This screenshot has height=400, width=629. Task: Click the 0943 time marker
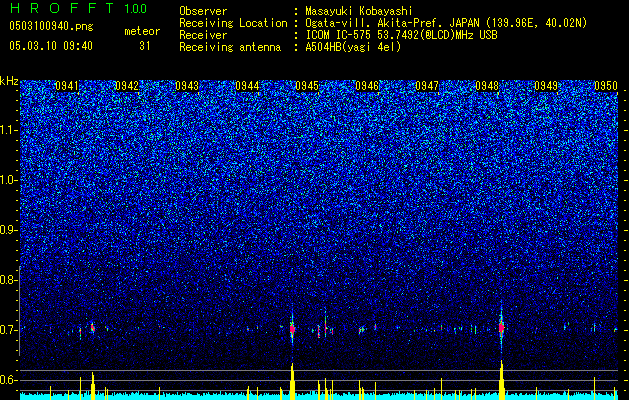tap(187, 86)
